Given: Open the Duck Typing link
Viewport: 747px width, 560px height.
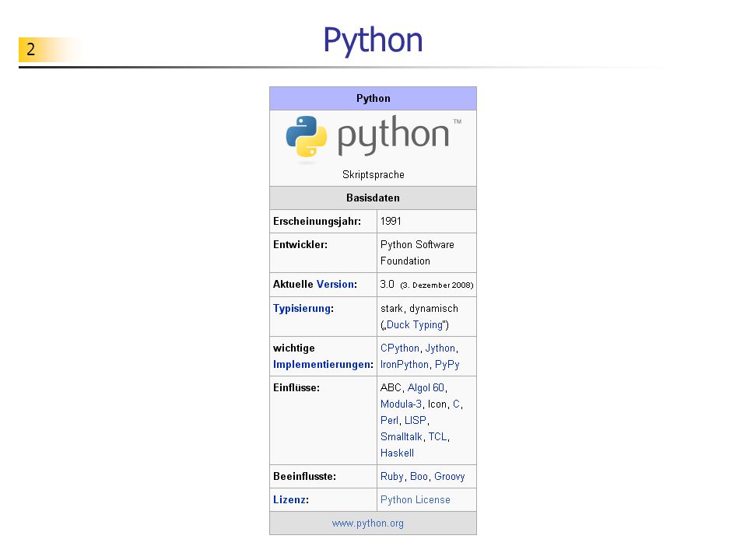Looking at the screenshot, I should 415,325.
